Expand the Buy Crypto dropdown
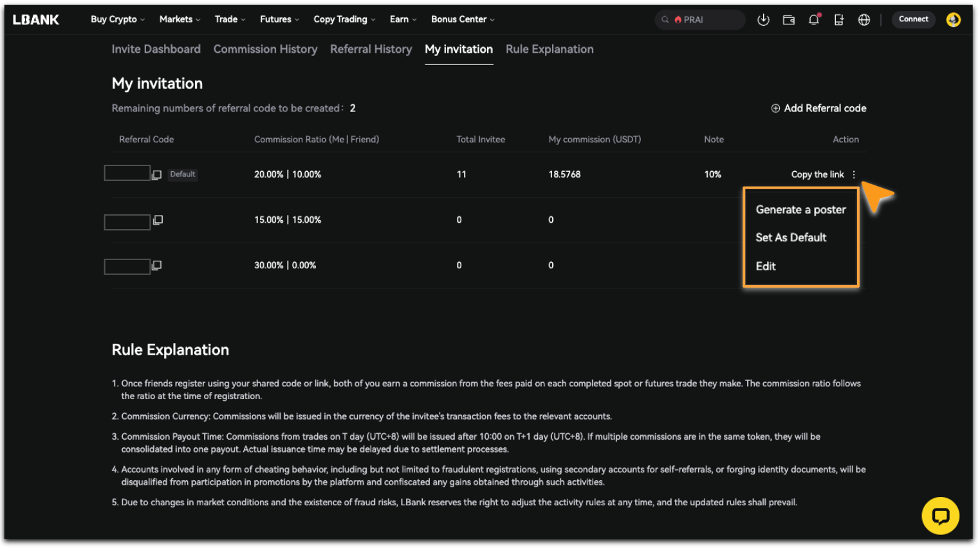Screen dimensions: 980x551 coord(117,19)
